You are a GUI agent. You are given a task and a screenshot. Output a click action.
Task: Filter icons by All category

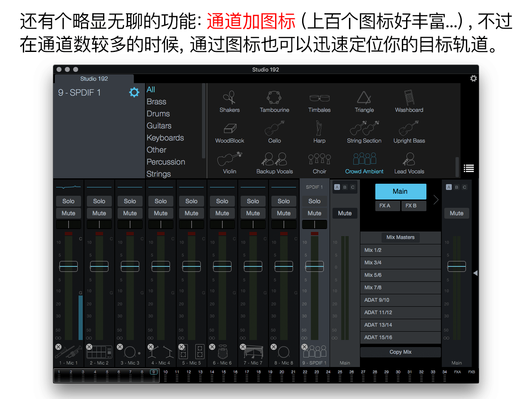(151, 89)
